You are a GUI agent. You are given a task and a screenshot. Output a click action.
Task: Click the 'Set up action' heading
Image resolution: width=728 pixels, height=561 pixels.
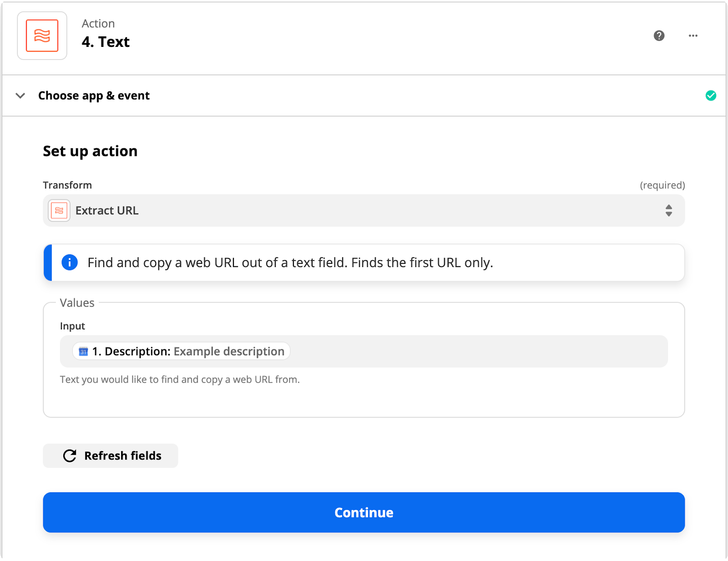90,151
